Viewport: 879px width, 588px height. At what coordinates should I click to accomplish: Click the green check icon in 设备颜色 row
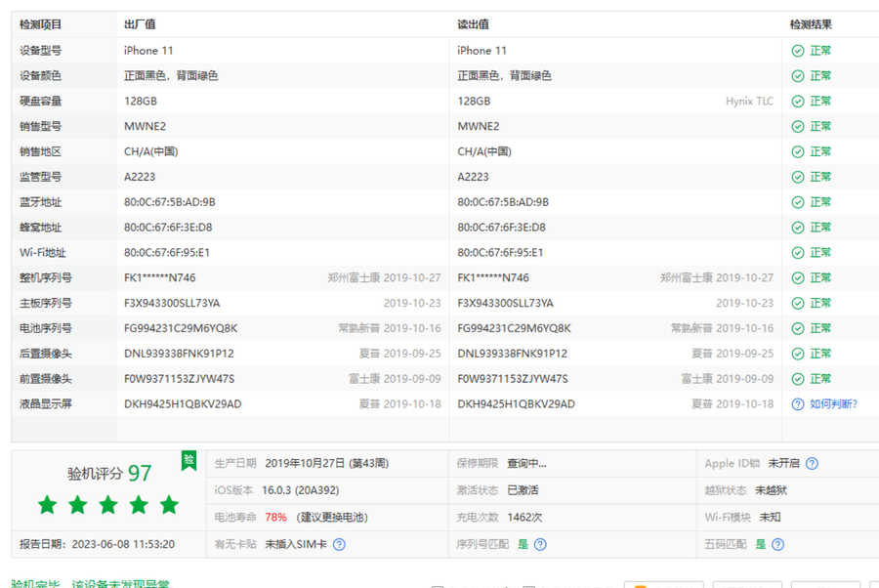798,76
